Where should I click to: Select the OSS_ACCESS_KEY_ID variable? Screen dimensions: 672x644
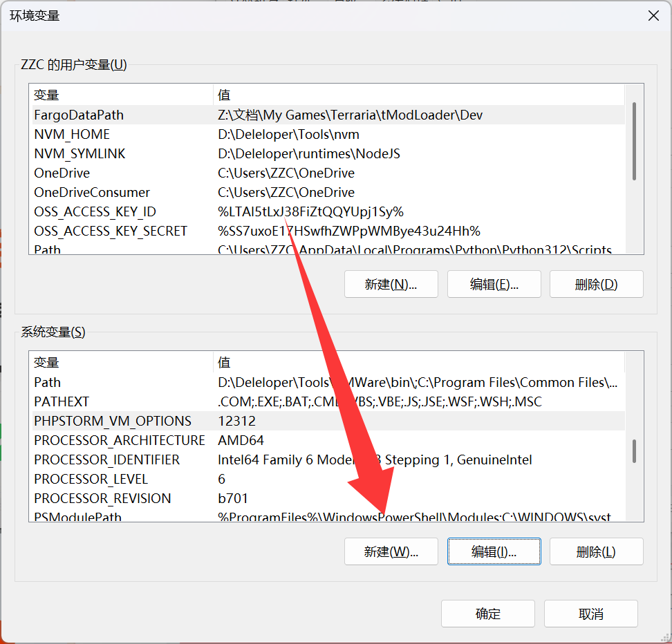pos(328,211)
